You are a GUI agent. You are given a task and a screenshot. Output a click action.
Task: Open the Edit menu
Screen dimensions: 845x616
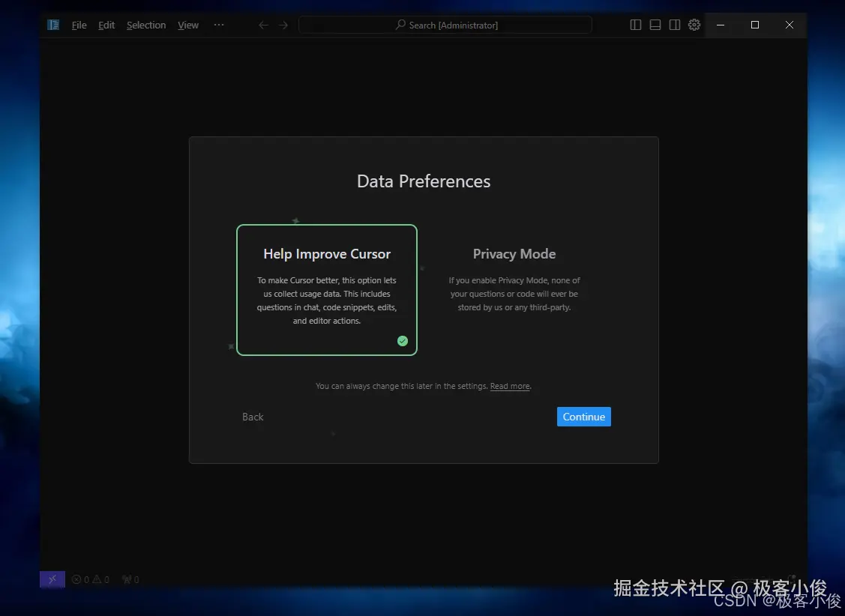coord(106,25)
